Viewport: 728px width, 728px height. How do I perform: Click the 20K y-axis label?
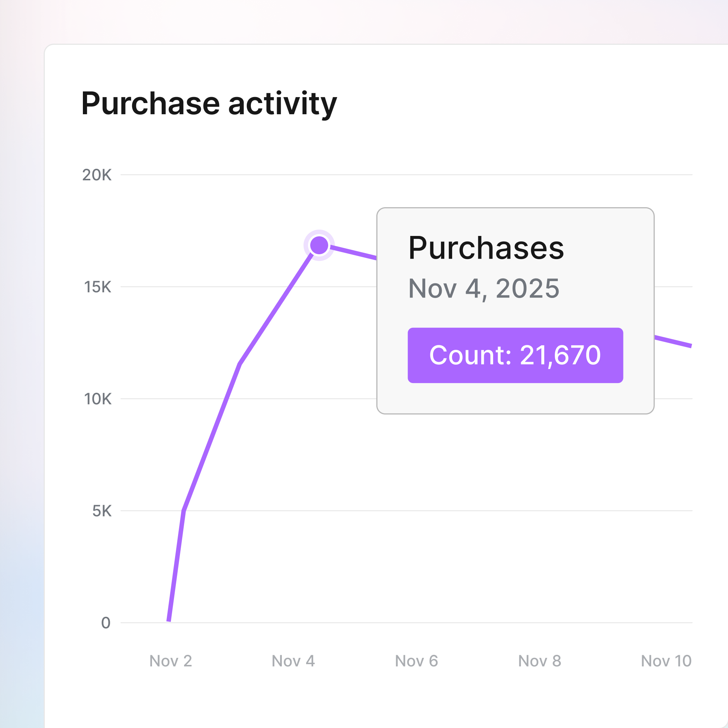(97, 175)
